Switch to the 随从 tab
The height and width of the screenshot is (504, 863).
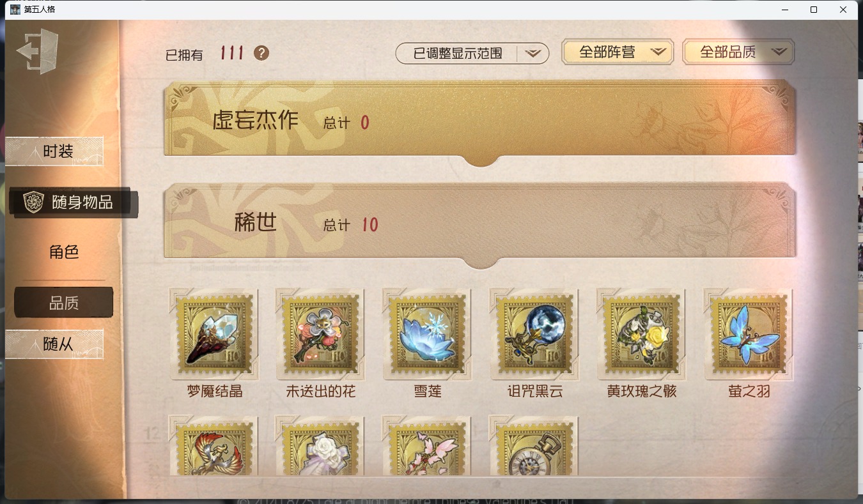54,344
